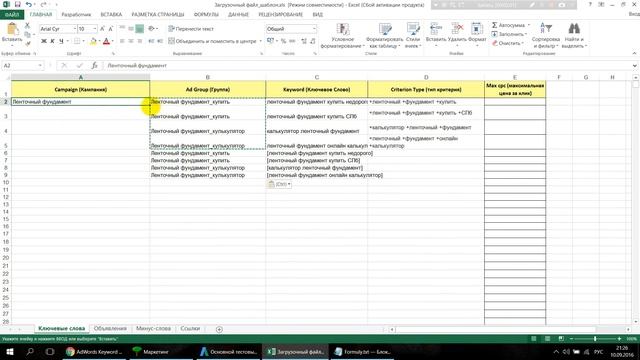Switch to the РЕЦЕНЗИРОВАНИЕ ribbon tab
The height and width of the screenshot is (360, 640).
pyautogui.click(x=280, y=15)
